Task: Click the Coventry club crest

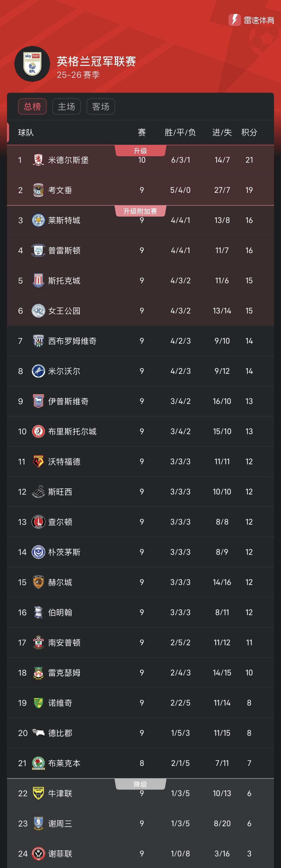Action: pos(38,190)
